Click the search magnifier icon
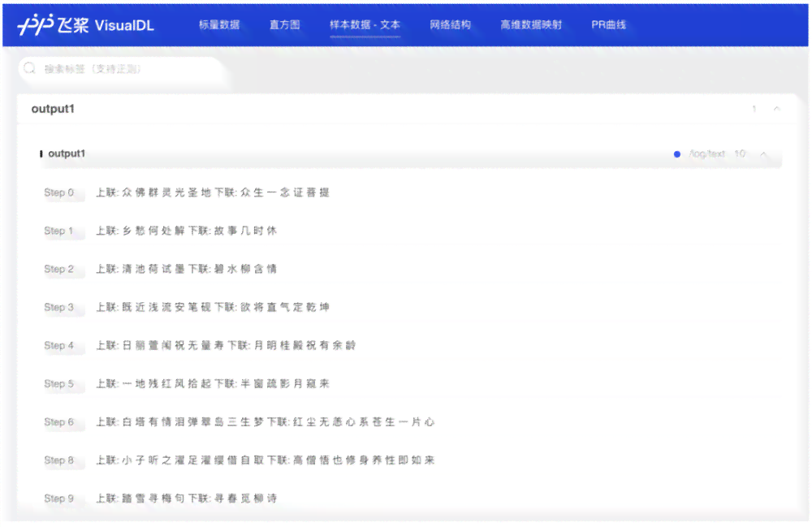Screen dimensions: 812x527 29,68
